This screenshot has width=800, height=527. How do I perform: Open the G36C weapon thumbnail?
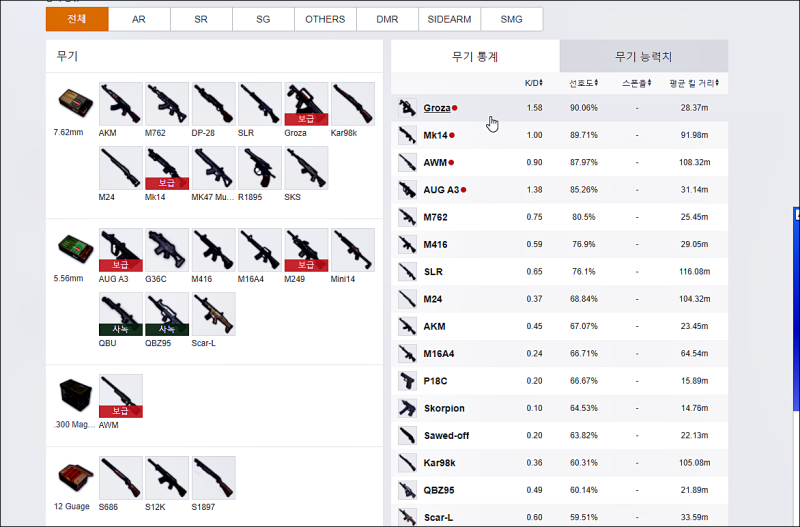(x=167, y=249)
